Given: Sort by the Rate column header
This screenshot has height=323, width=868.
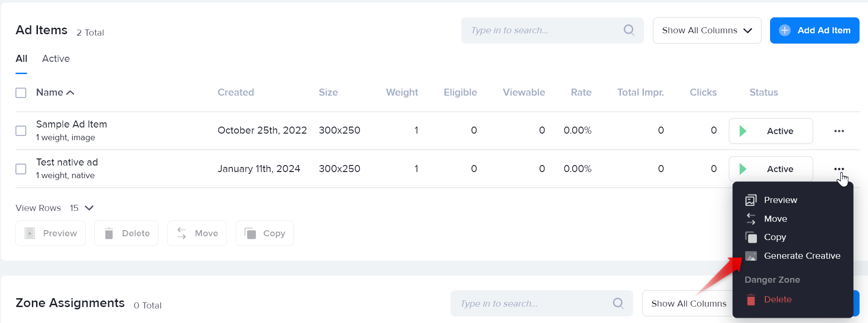Looking at the screenshot, I should (x=581, y=92).
